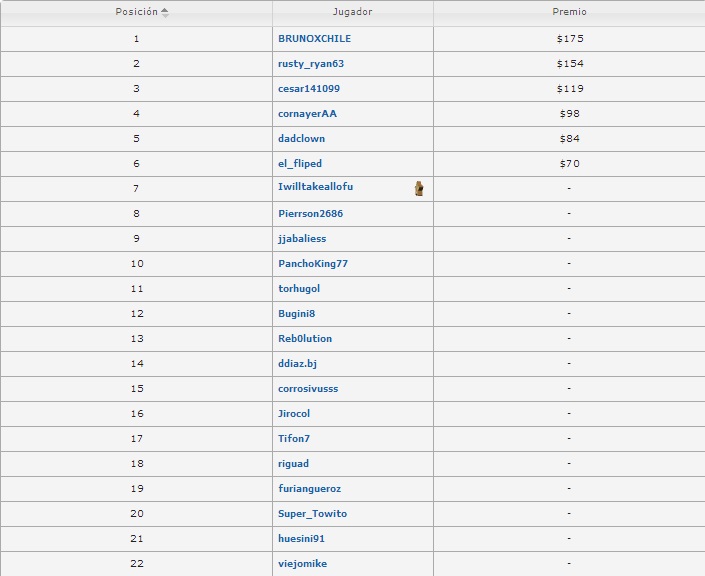Open player BRUNOXCHILE's profile
The image size is (705, 576).
314,39
